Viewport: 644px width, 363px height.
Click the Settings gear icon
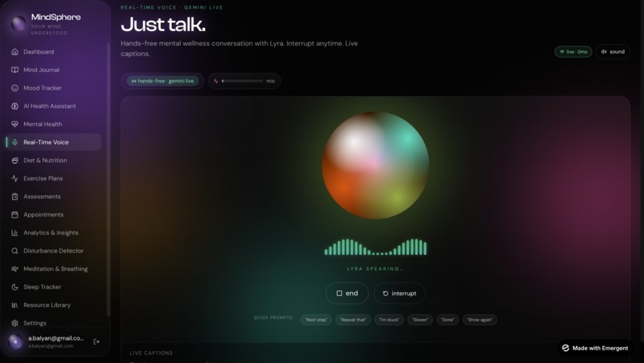click(x=15, y=323)
